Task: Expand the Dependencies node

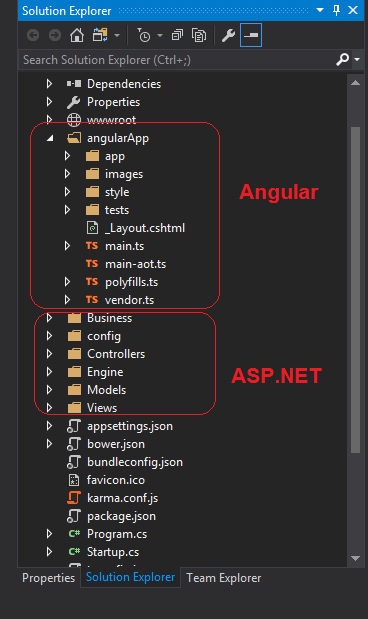Action: [49, 84]
